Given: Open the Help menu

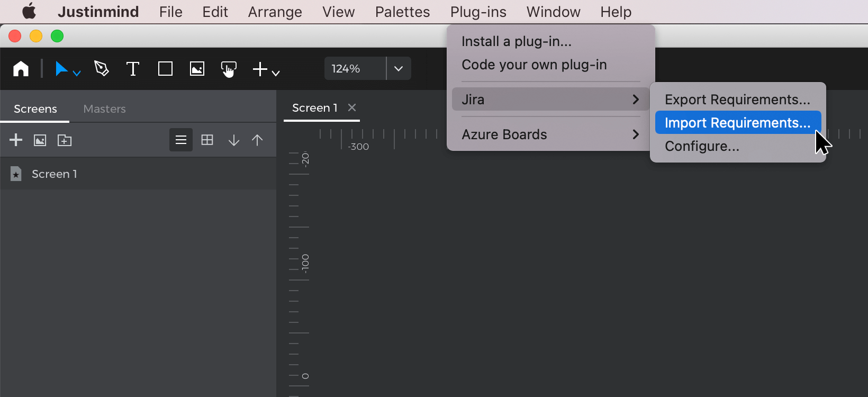Looking at the screenshot, I should point(616,12).
